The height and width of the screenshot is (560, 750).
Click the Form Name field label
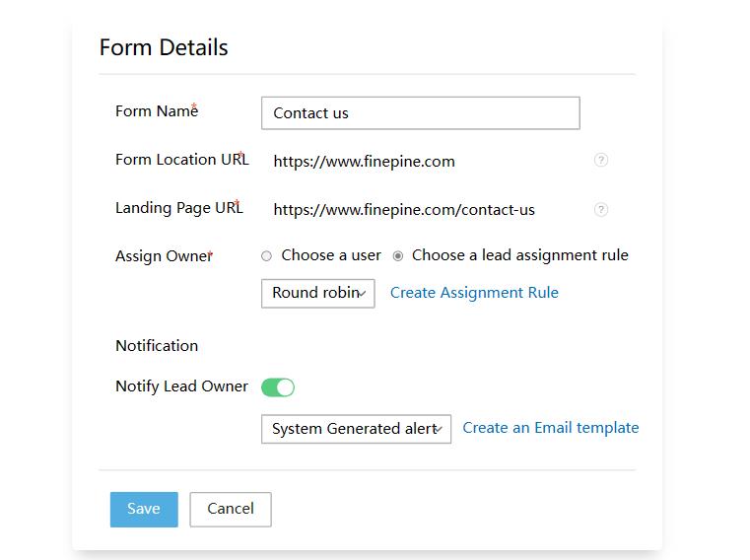pyautogui.click(x=156, y=111)
